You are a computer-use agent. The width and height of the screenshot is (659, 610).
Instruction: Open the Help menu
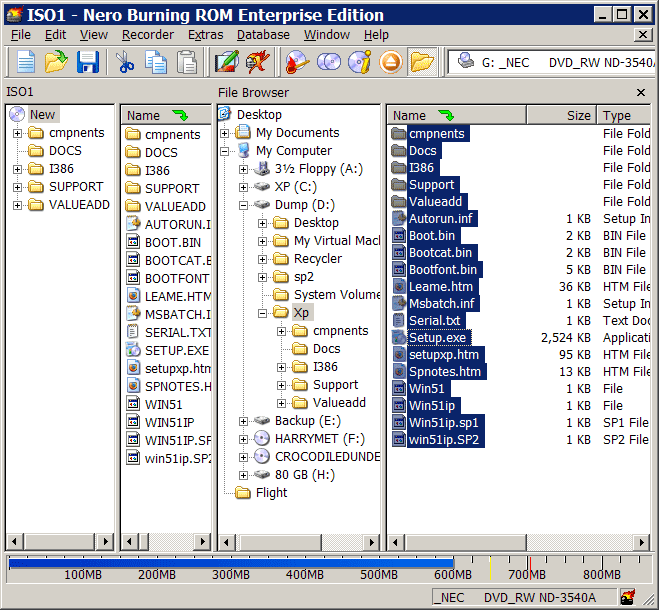376,35
